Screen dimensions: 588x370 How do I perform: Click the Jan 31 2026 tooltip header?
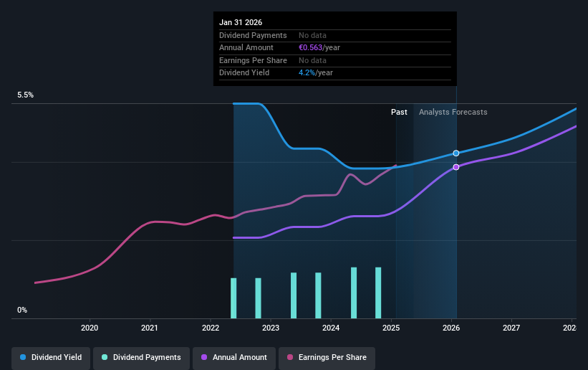(241, 22)
